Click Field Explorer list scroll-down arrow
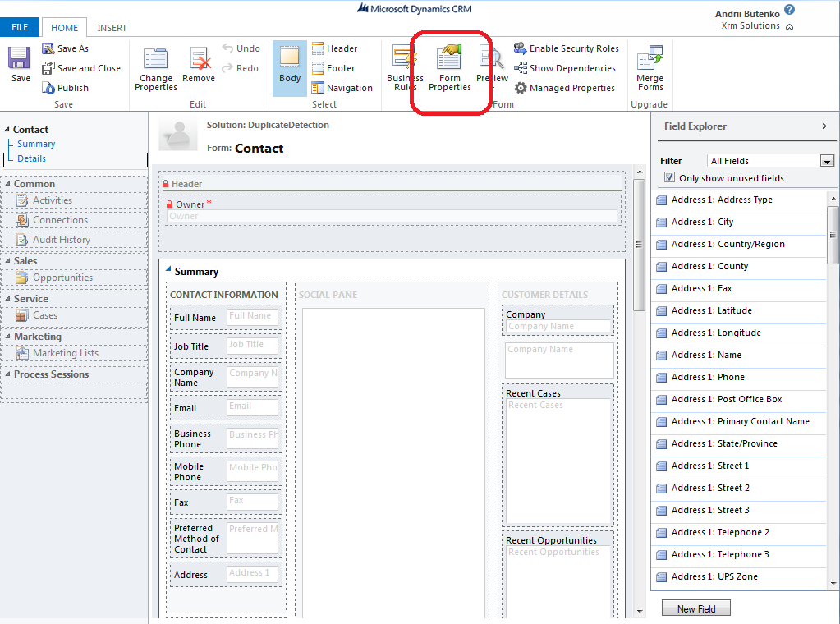Viewport: 840px width, 624px height. (x=833, y=584)
